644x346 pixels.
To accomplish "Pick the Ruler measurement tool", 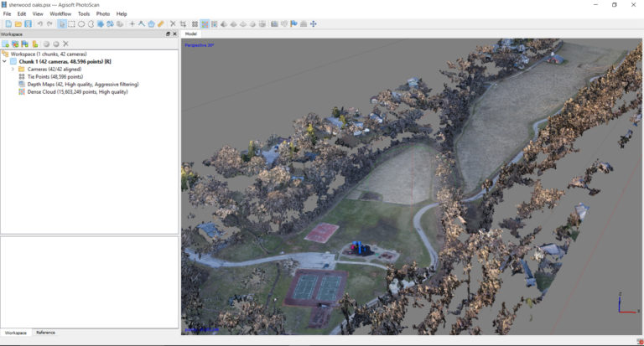I will coord(161,23).
